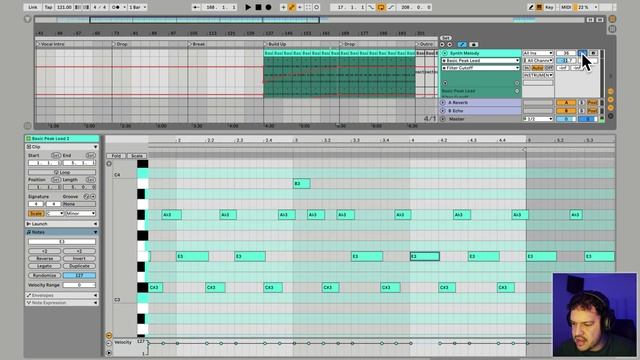Open the All Channels input channel dropdown

coord(538,61)
